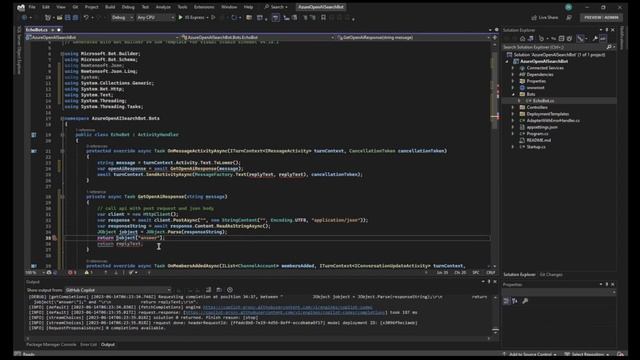Open the Edit menu
The image size is (640, 360).
[x=46, y=7]
